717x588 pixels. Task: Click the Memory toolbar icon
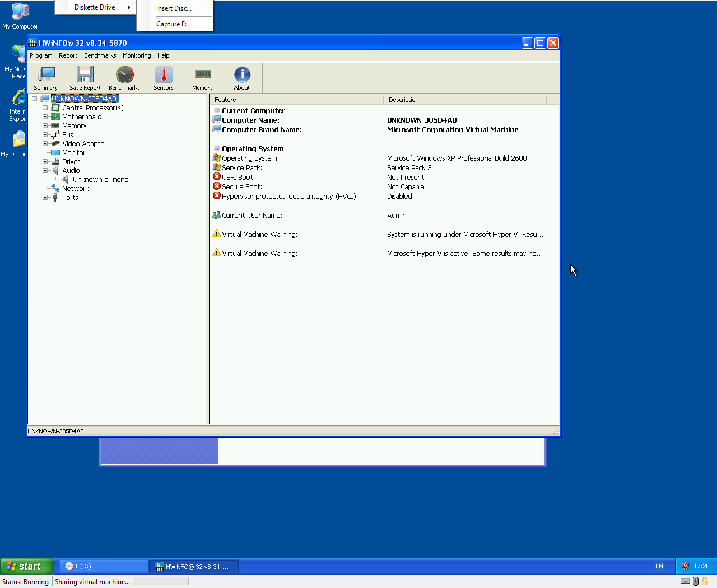(x=203, y=78)
